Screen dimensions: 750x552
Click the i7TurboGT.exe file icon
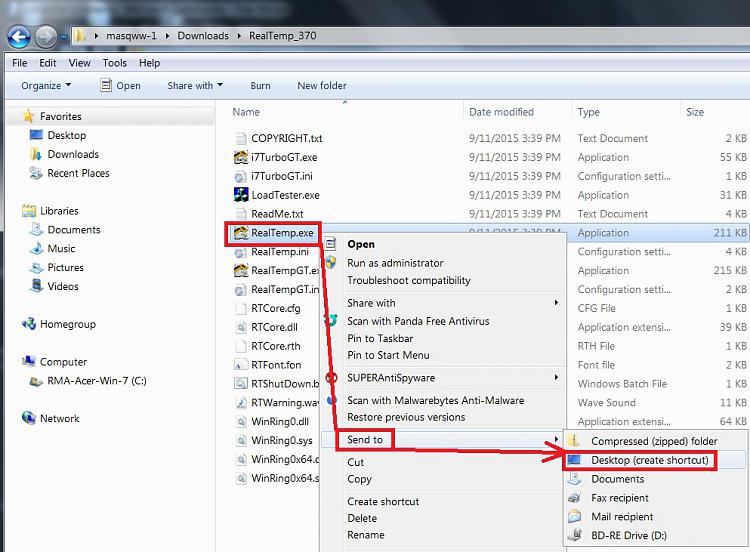(x=241, y=157)
